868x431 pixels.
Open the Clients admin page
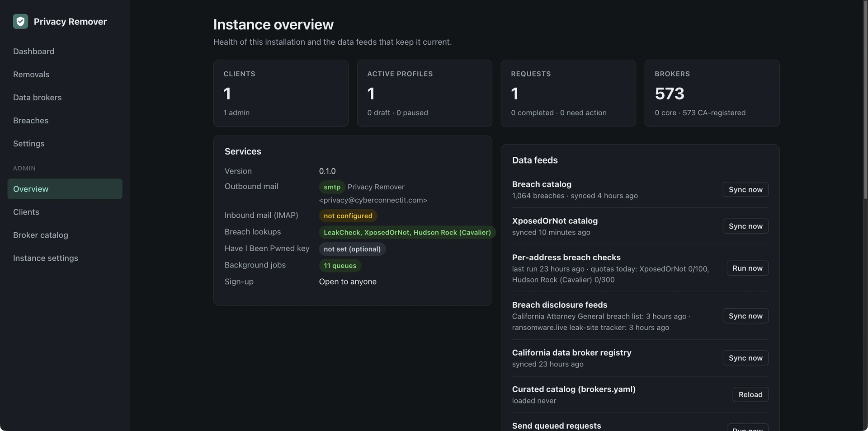(x=26, y=212)
